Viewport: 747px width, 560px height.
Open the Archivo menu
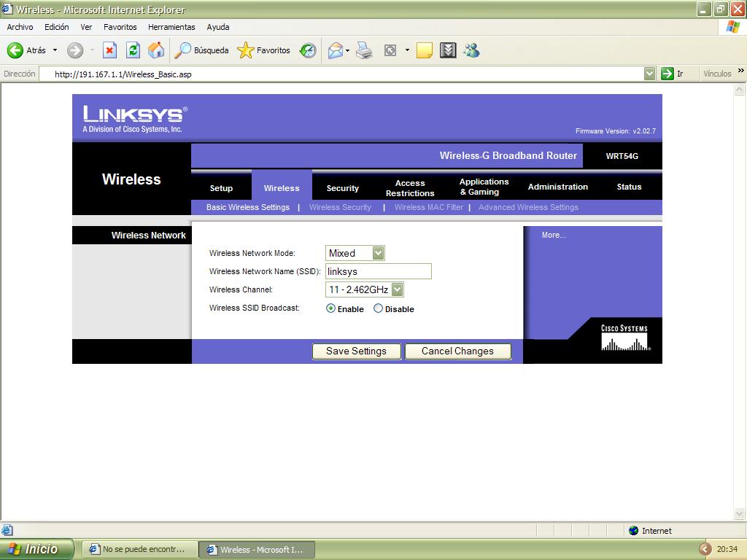coord(20,27)
